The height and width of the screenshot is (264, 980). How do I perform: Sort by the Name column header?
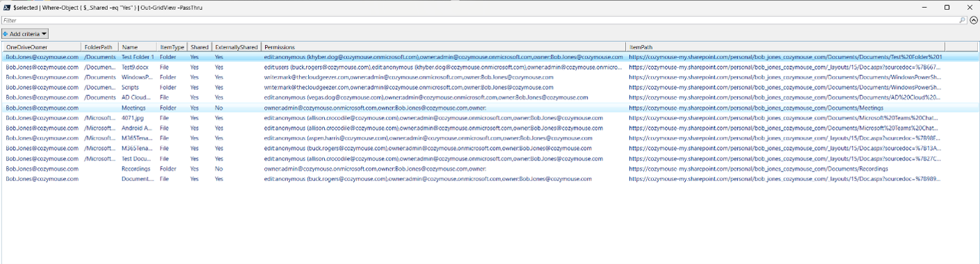click(138, 47)
